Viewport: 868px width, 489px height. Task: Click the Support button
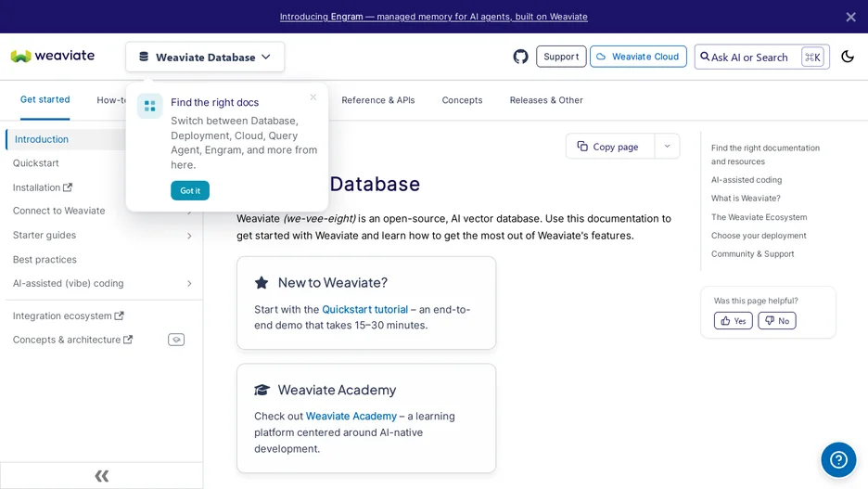(561, 57)
